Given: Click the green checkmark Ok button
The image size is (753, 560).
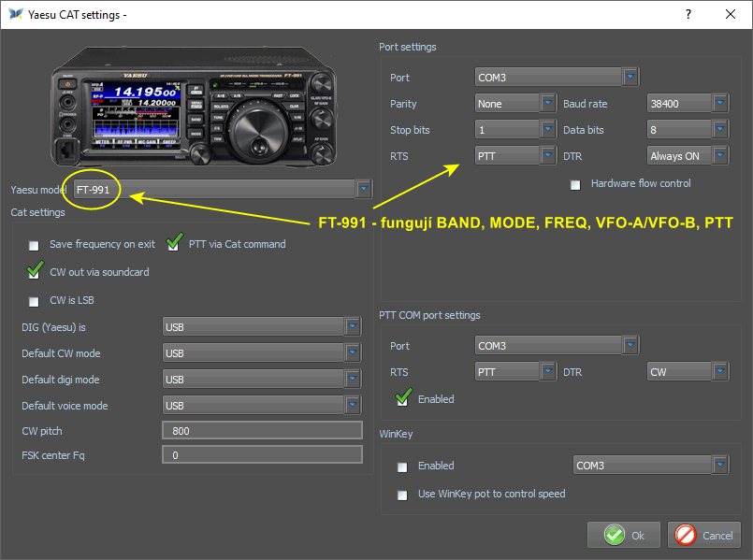Looking at the screenshot, I should pyautogui.click(x=624, y=535).
